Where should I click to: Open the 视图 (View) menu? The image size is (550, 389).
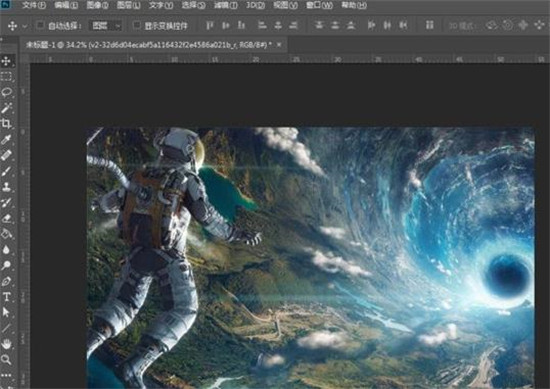click(286, 5)
